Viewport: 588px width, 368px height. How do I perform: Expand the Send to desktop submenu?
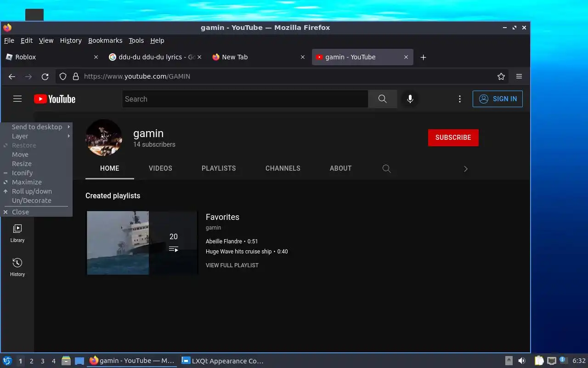click(37, 127)
